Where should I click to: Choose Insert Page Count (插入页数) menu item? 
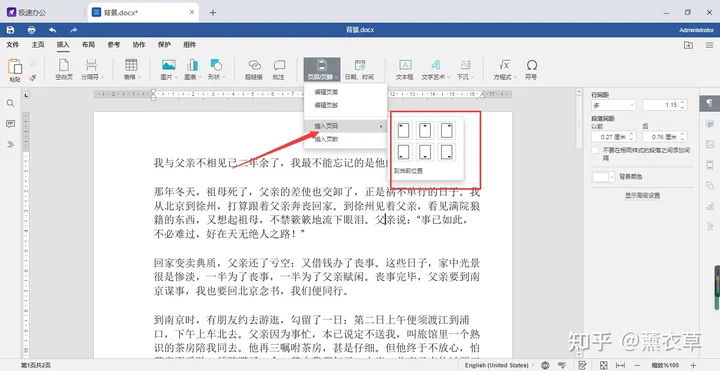[346, 139]
